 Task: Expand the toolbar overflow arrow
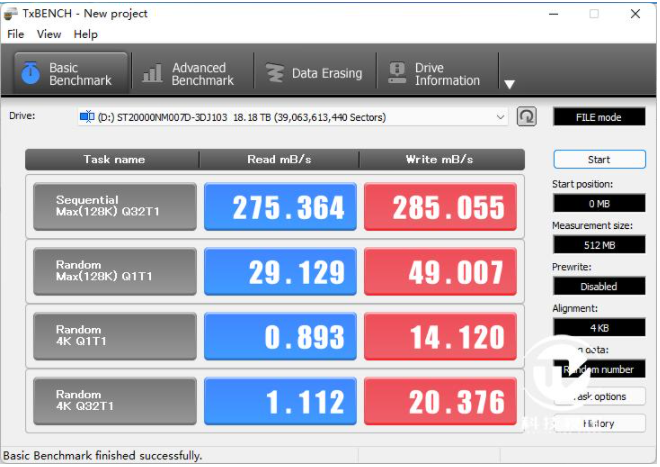[x=509, y=84]
